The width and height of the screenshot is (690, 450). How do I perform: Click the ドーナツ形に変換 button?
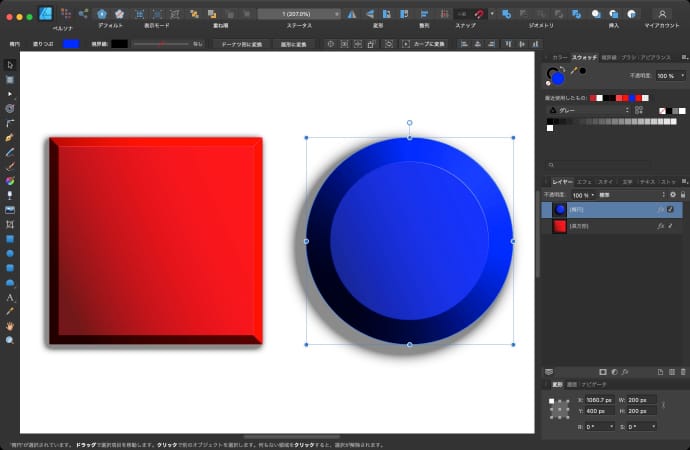coord(241,44)
